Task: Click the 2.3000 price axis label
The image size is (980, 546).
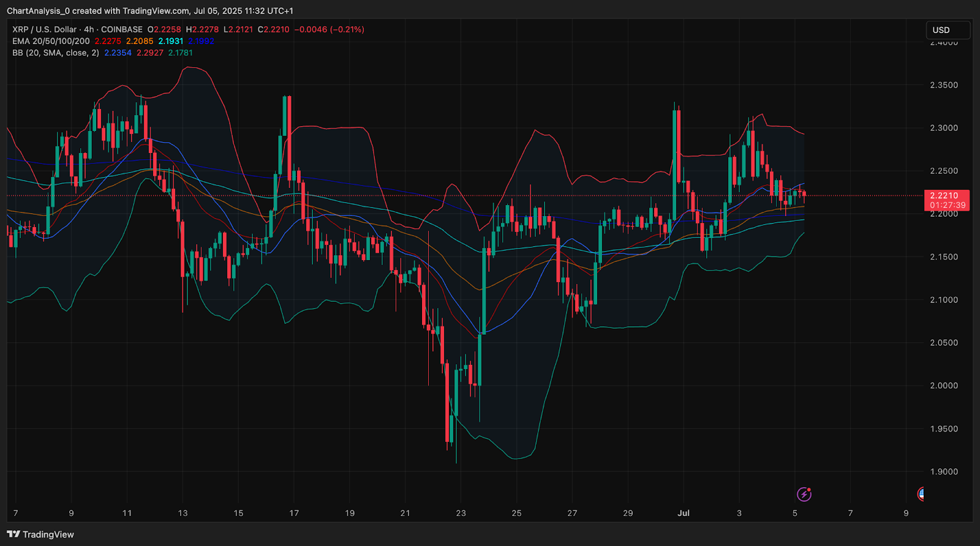Action: pyautogui.click(x=944, y=128)
